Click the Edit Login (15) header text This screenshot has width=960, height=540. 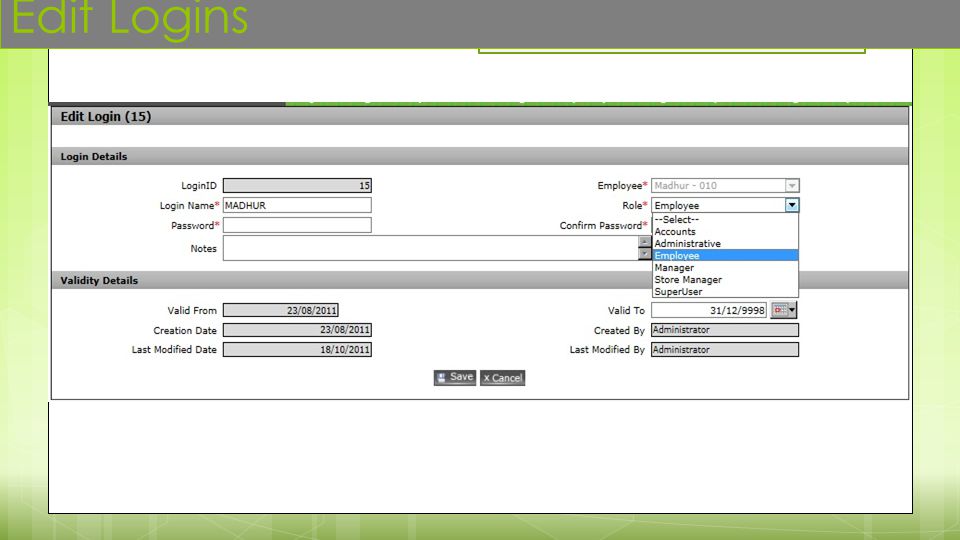pyautogui.click(x=106, y=116)
